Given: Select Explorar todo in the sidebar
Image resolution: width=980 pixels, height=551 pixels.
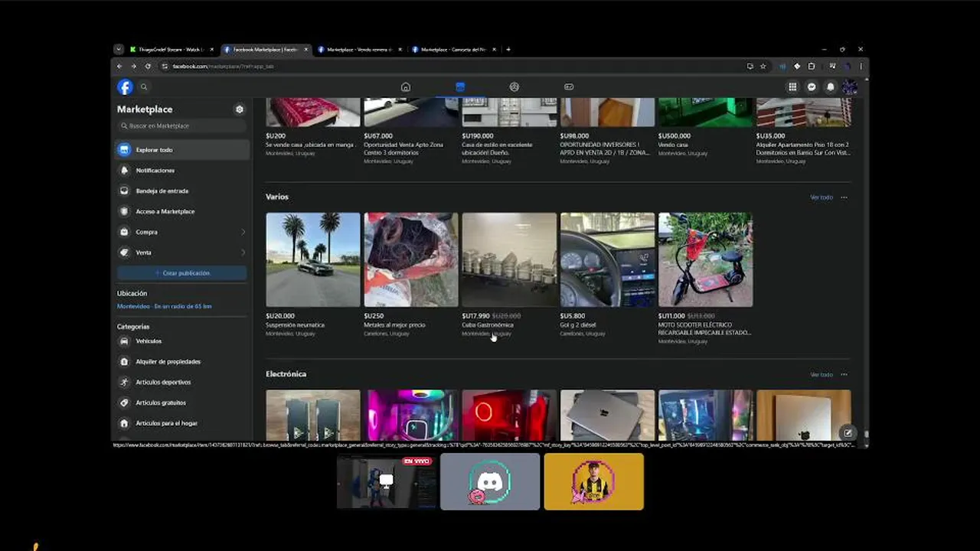Looking at the screenshot, I should click(183, 150).
